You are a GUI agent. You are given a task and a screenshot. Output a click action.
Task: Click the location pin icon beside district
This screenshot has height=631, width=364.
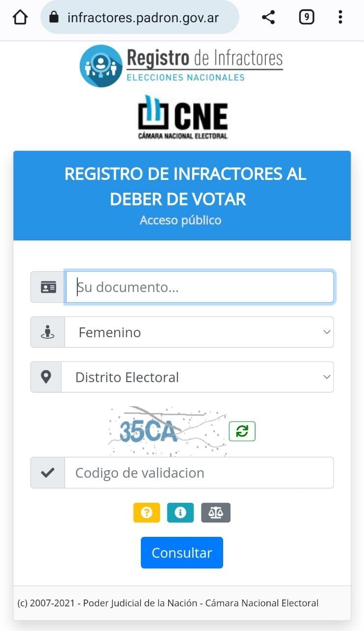pyautogui.click(x=46, y=377)
